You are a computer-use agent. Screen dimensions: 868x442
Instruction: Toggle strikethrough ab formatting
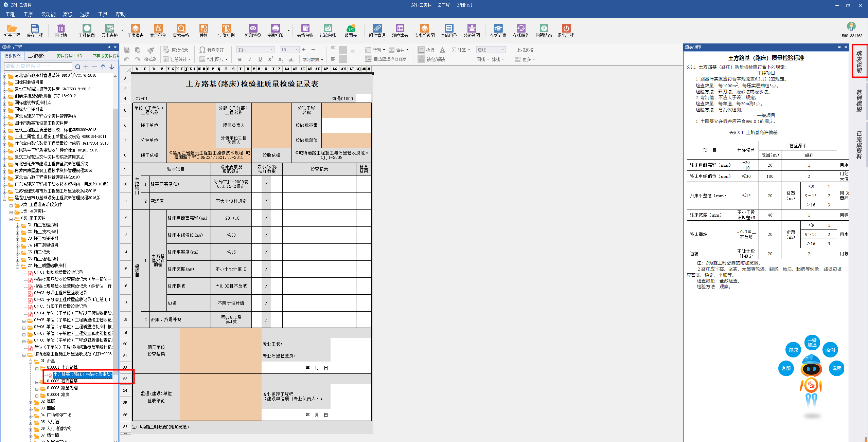[x=291, y=59]
